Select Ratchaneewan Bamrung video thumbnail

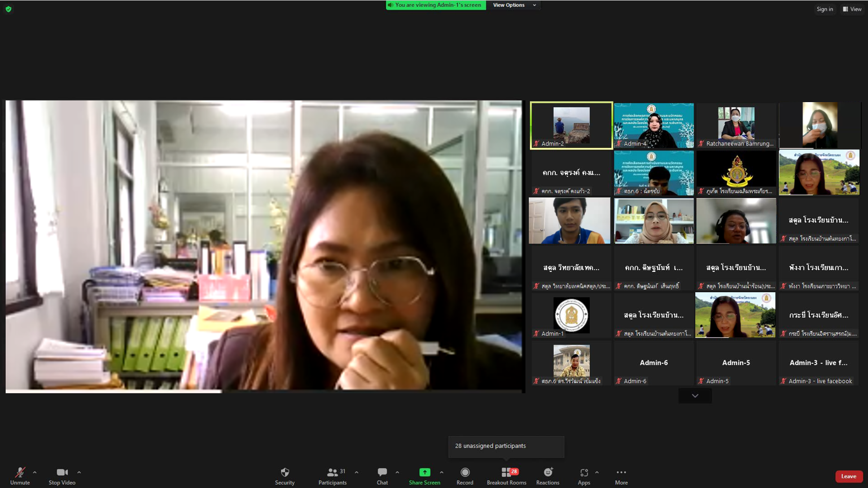[736, 125]
